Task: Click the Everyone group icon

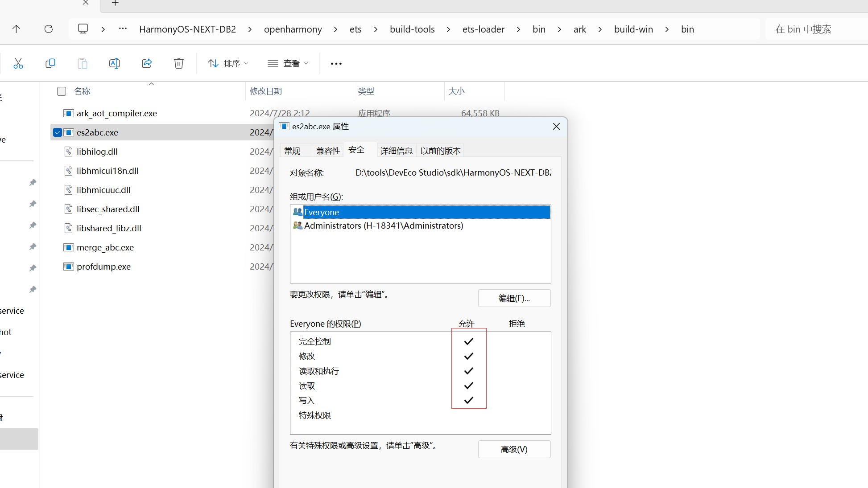Action: (298, 212)
